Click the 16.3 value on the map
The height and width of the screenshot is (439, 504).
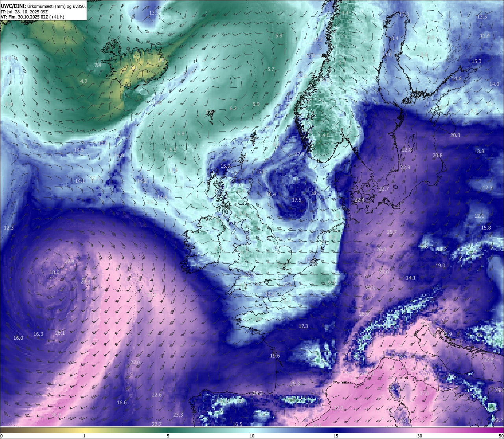(x=38, y=334)
